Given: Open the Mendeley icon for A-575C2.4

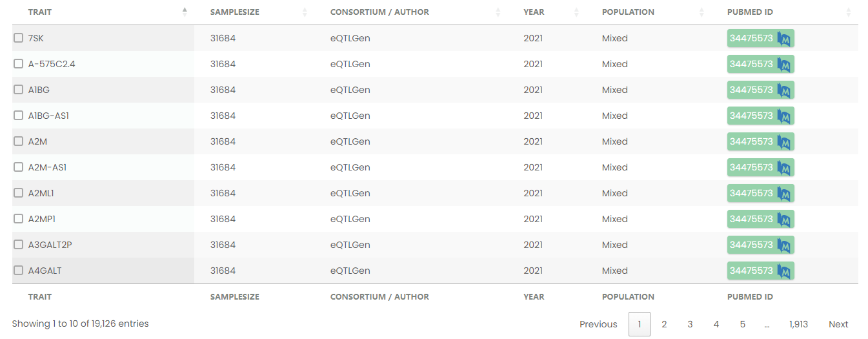Looking at the screenshot, I should (x=784, y=65).
